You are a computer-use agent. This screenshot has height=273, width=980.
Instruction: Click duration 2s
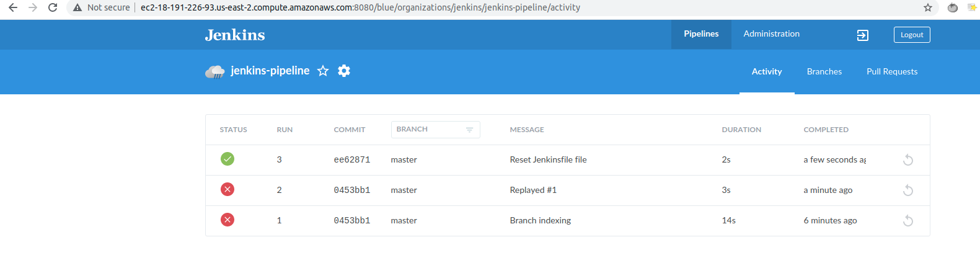coord(726,159)
